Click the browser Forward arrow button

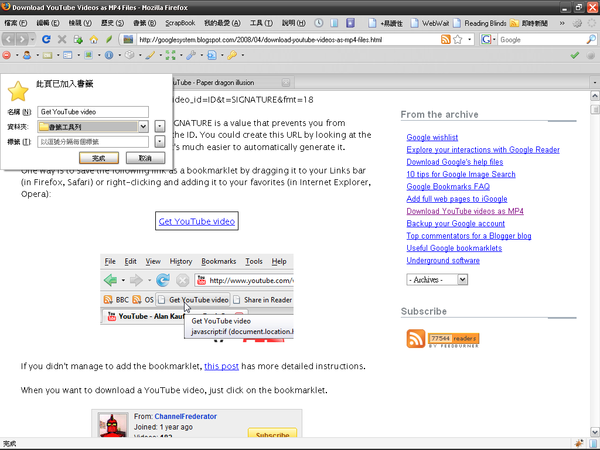(x=22, y=39)
